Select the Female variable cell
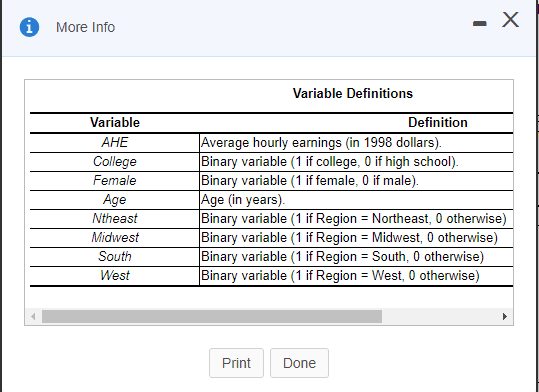The width and height of the screenshot is (539, 392). (x=115, y=181)
